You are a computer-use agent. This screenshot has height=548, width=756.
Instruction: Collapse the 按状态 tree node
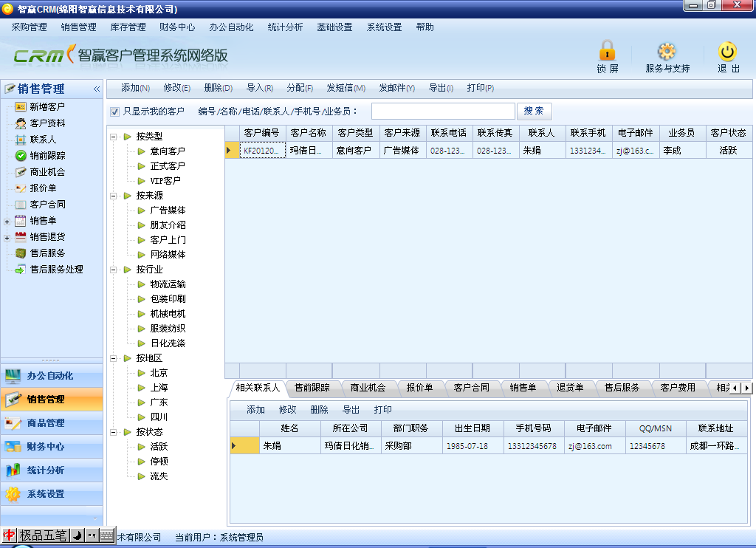click(113, 432)
